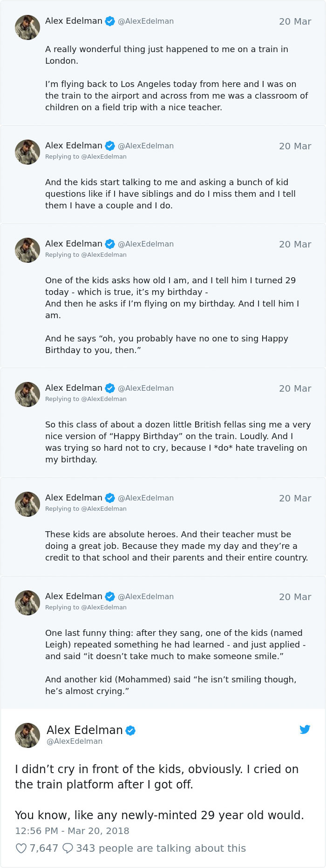Open avatar photo of the first tweet

tap(27, 27)
